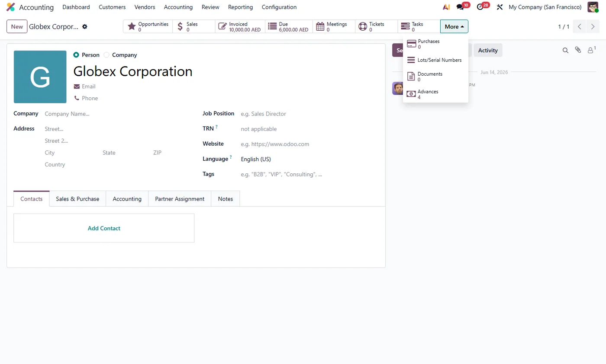This screenshot has height=364, width=606.
Task: Open Opportunities star stat button
Action: point(148,27)
